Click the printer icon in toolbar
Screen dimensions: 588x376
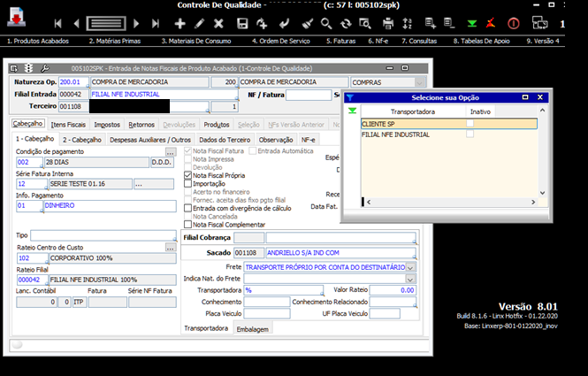pos(386,23)
